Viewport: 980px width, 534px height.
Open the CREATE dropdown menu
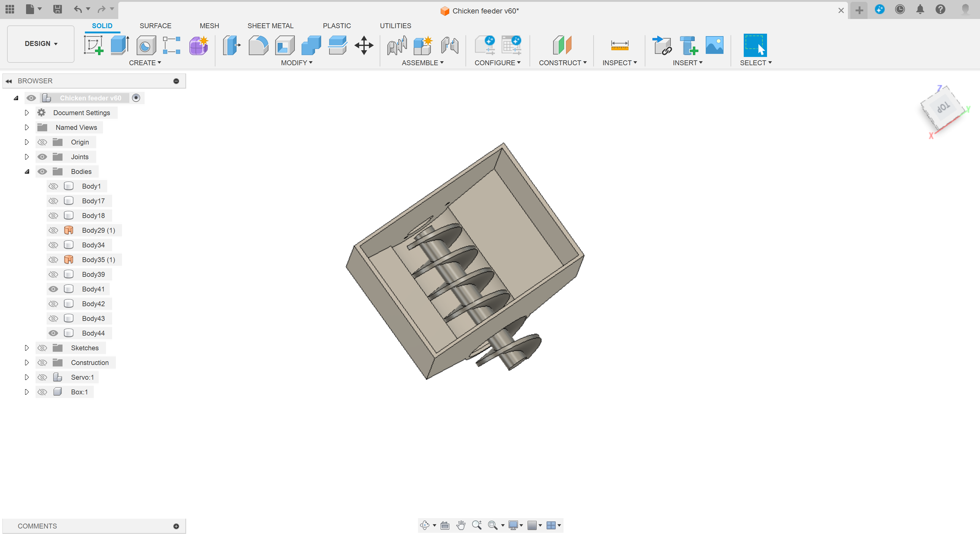click(x=145, y=63)
